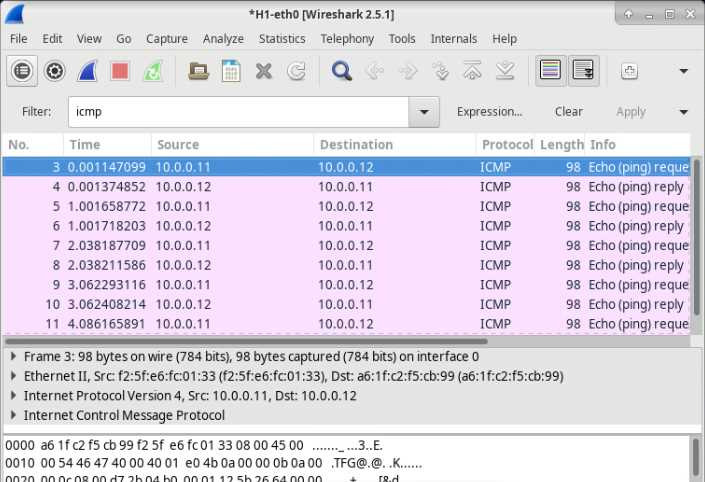Screen dimensions: 705x482
Task: Click the zoom in toolbar icon
Action: pos(629,71)
